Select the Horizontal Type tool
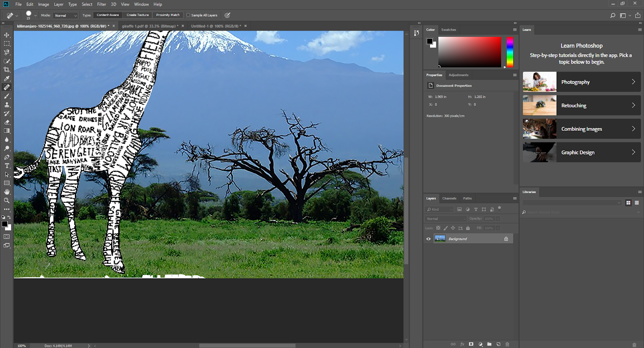This screenshot has height=348, width=644. [x=7, y=166]
